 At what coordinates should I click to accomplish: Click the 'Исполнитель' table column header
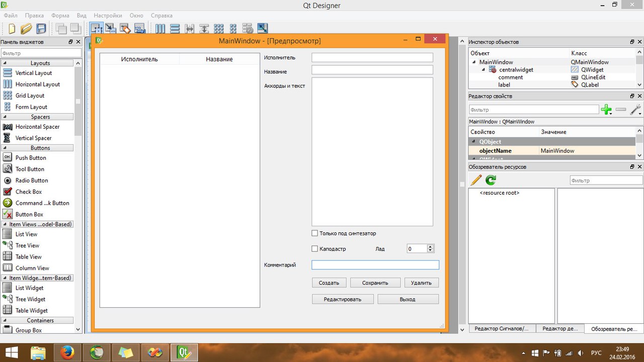point(139,59)
